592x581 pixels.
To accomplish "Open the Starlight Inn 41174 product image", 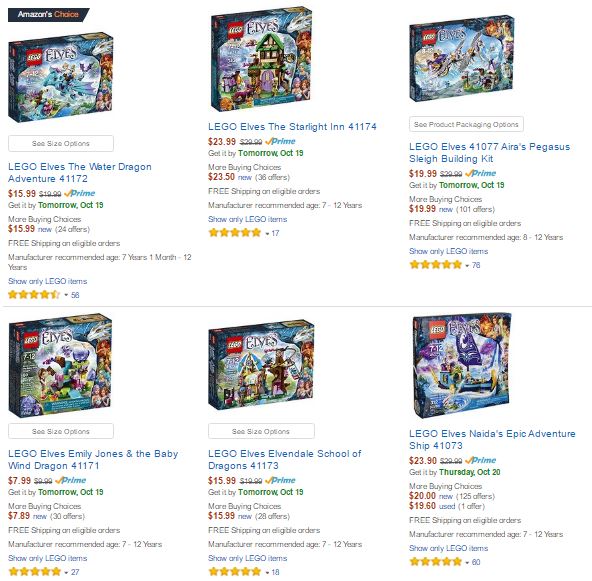I will pyautogui.click(x=261, y=59).
